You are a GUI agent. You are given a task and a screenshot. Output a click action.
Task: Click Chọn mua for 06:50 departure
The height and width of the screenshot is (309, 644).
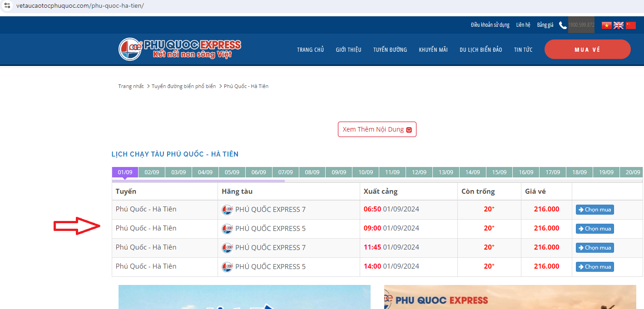click(x=595, y=210)
